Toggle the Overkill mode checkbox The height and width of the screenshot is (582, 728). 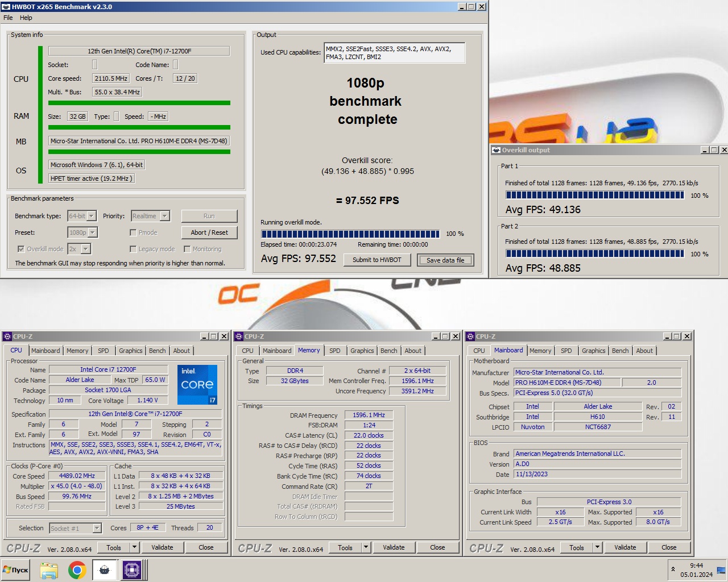coord(21,249)
